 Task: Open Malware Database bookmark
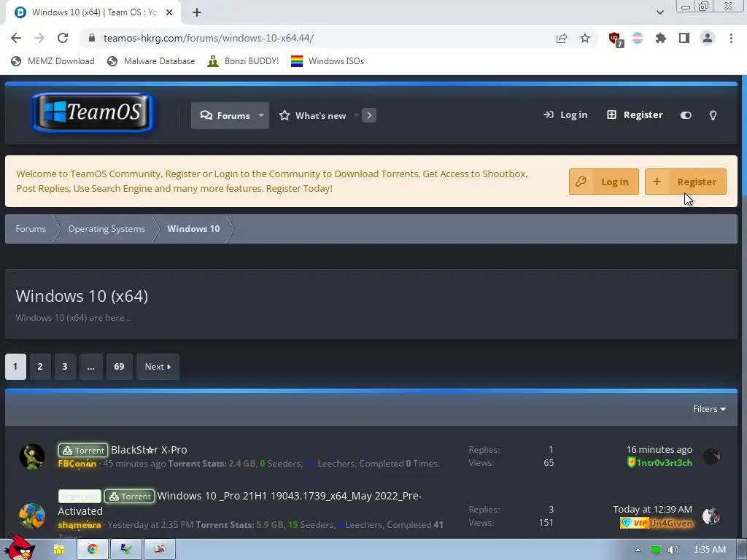151,61
